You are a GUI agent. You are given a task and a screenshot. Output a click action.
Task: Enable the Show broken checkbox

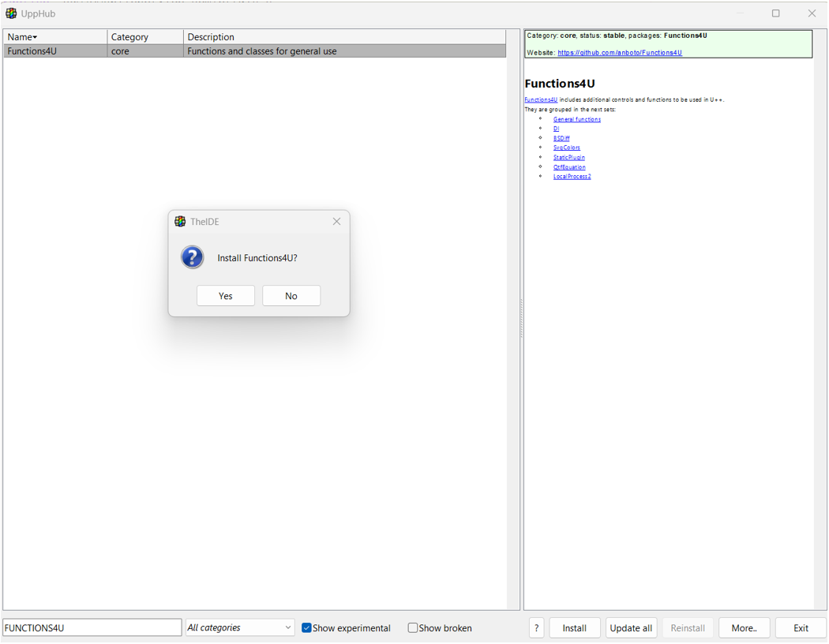[412, 627]
